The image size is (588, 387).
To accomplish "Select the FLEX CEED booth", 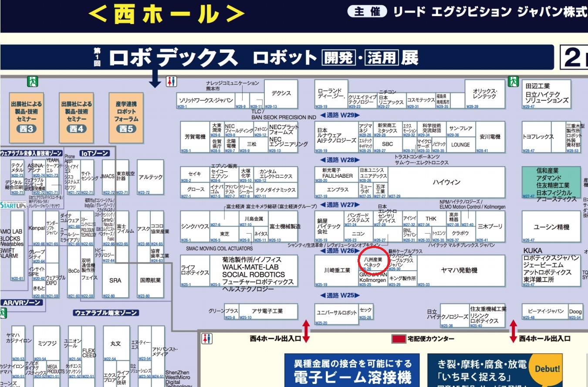I will pos(88,352).
